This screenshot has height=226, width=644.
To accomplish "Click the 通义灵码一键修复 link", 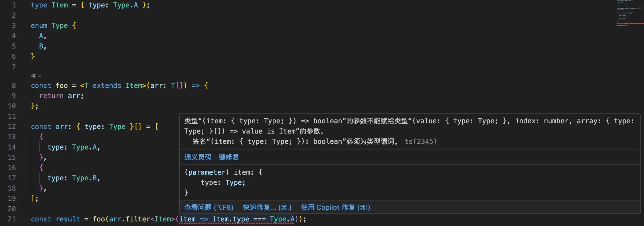I will [x=211, y=157].
